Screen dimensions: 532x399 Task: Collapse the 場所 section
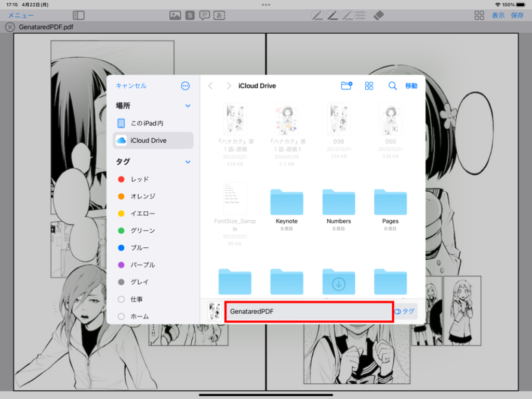tap(188, 106)
